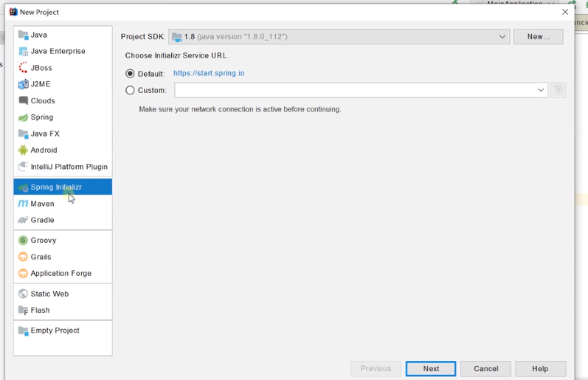This screenshot has width=588, height=380.
Task: Expand the Custom URL dropdown arrow
Action: pyautogui.click(x=541, y=90)
